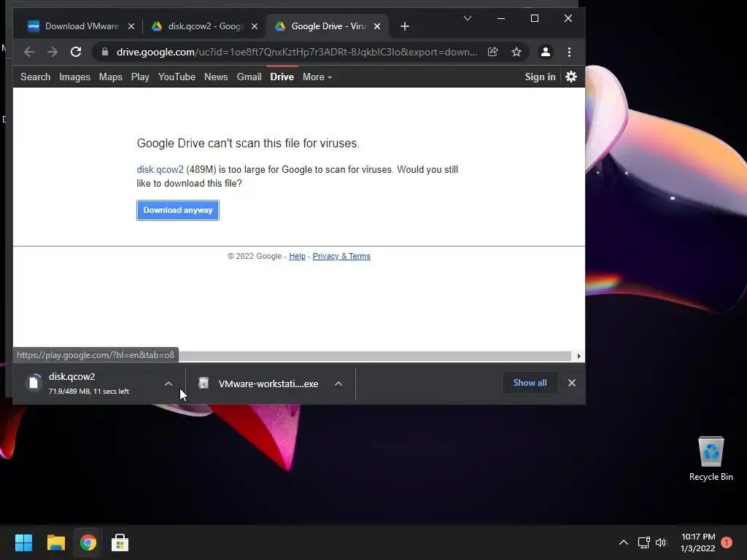Reload the Google Drive page
Image resolution: width=747 pixels, height=560 pixels.
point(76,52)
